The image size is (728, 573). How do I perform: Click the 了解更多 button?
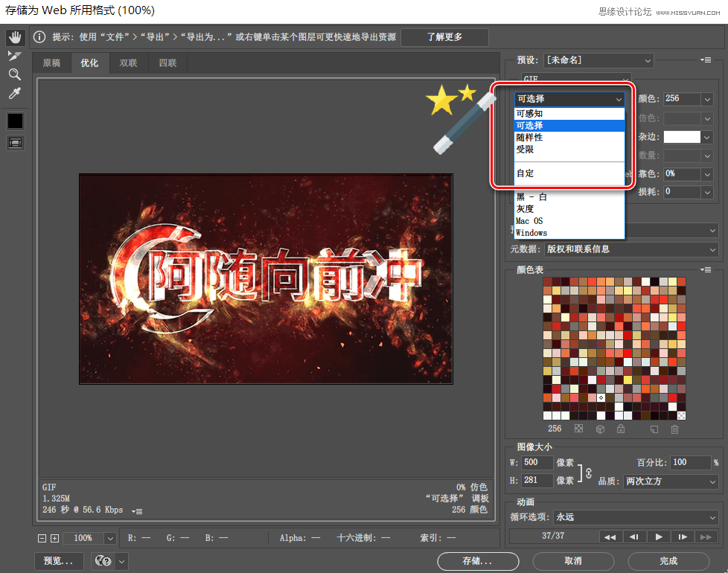[x=444, y=36]
